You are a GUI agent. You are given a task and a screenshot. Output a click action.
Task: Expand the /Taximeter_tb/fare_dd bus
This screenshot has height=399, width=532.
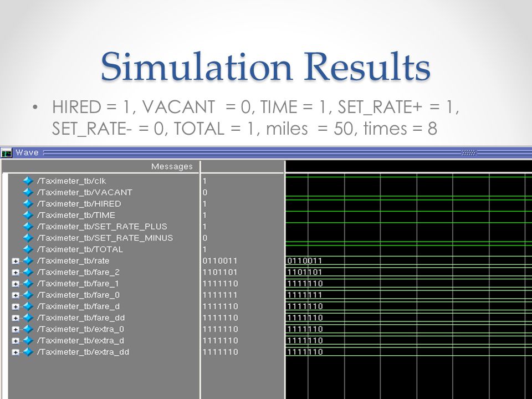[16, 318]
